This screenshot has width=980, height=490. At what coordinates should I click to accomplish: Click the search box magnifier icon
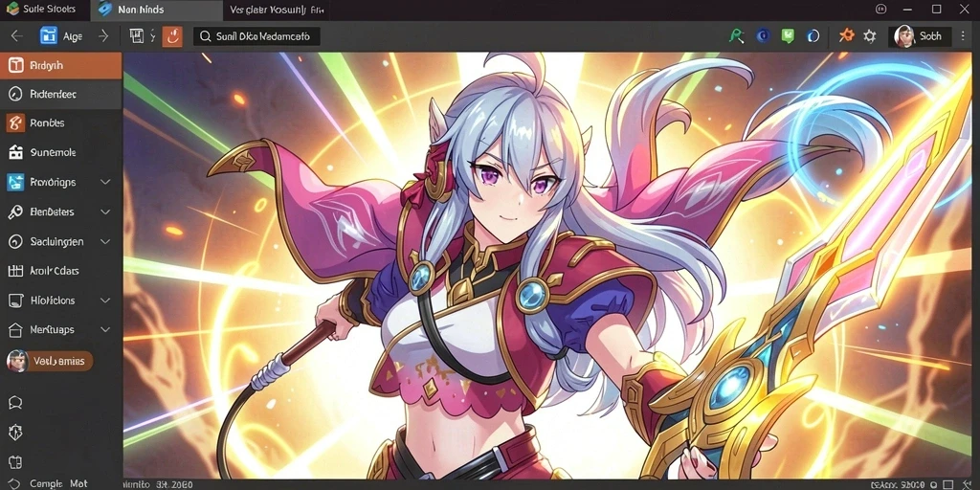coord(205,37)
